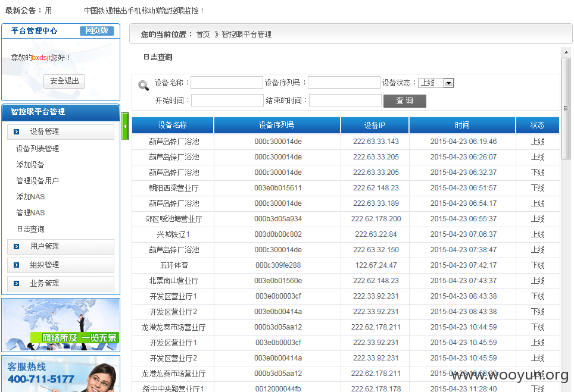The image size is (574, 392).
Task: Focus the 开始时间 input field
Action: click(x=227, y=101)
